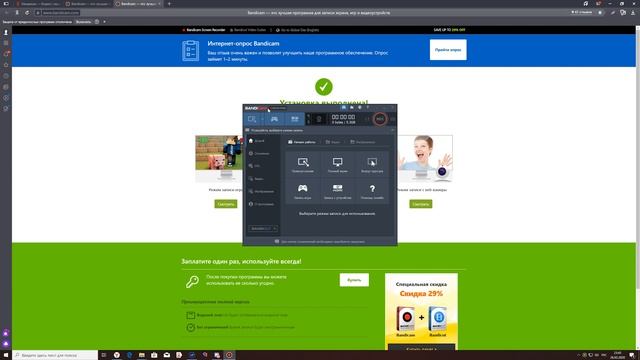Switch to the Images tab in Bandicam home panel
Screen dimensions: 640x360
pyautogui.click(x=362, y=142)
